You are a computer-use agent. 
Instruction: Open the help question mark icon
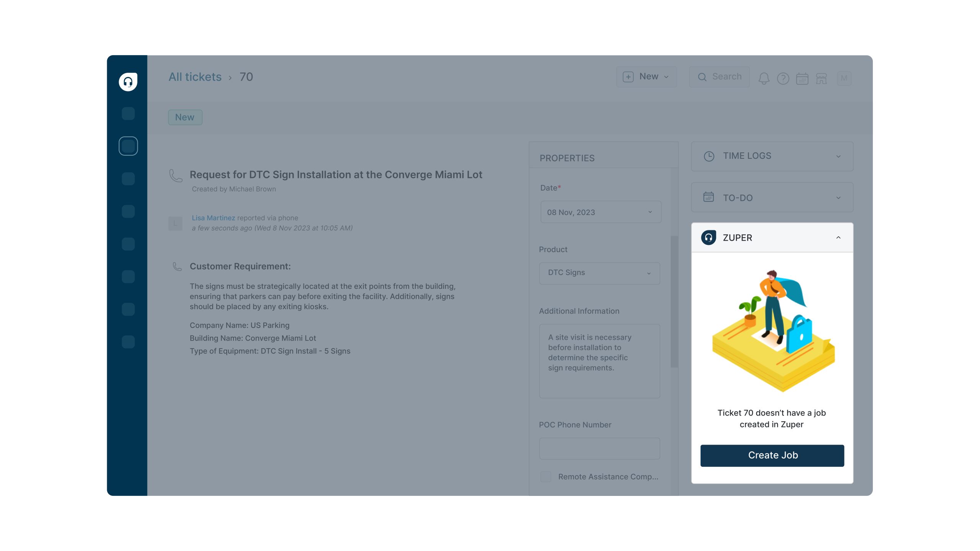click(x=783, y=78)
